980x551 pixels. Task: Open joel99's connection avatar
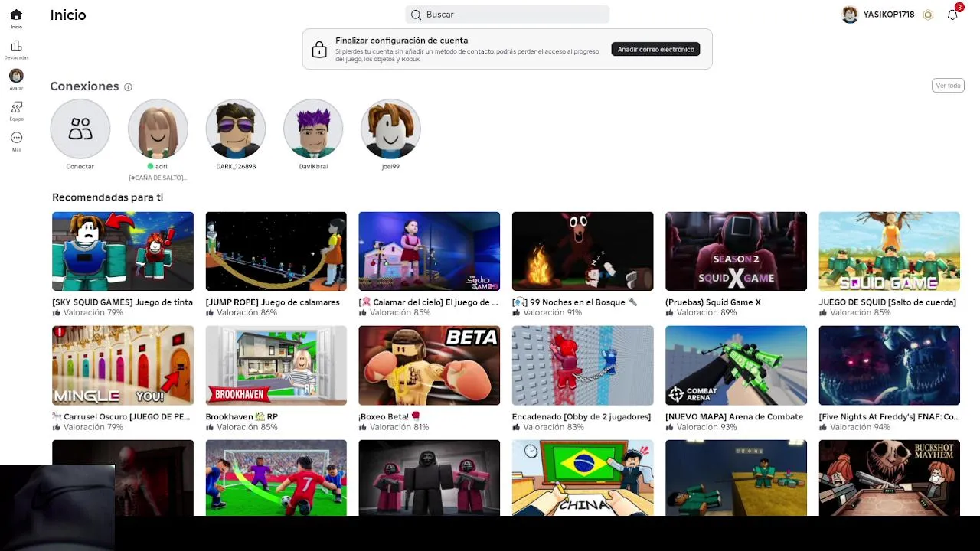(x=390, y=129)
